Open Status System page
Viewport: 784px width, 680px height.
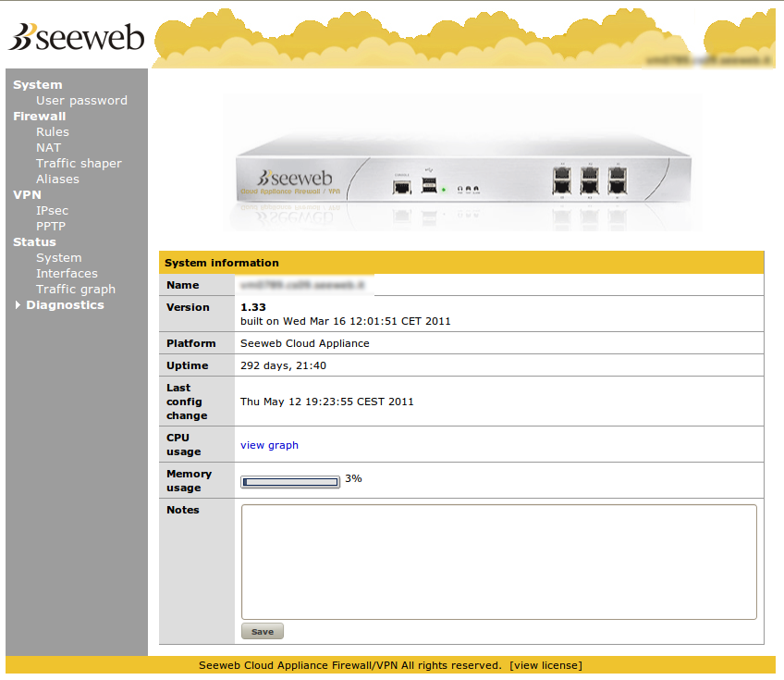tap(58, 258)
